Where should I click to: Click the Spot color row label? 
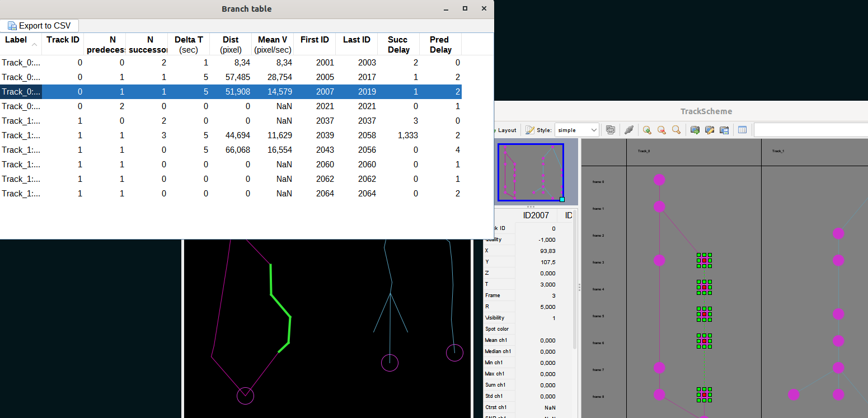497,329
